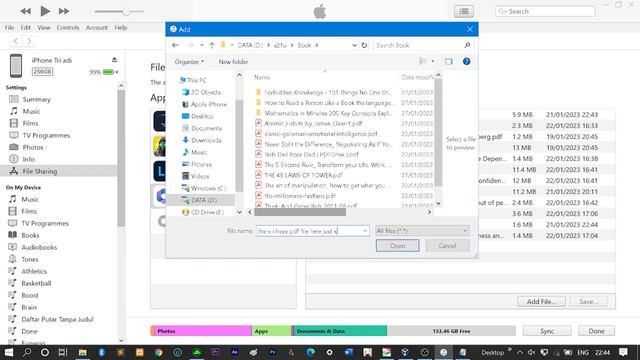The width and height of the screenshot is (640, 360).
Task: Select DATA (D:) drive in tree
Action: (204, 200)
